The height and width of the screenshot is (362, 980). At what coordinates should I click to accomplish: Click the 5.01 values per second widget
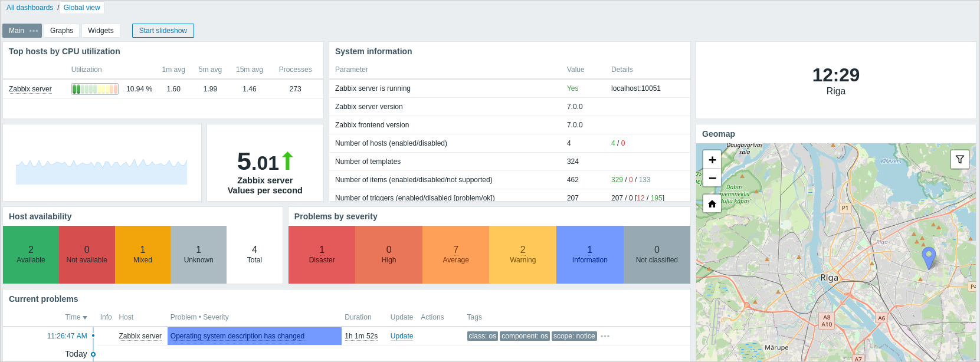[x=265, y=163]
